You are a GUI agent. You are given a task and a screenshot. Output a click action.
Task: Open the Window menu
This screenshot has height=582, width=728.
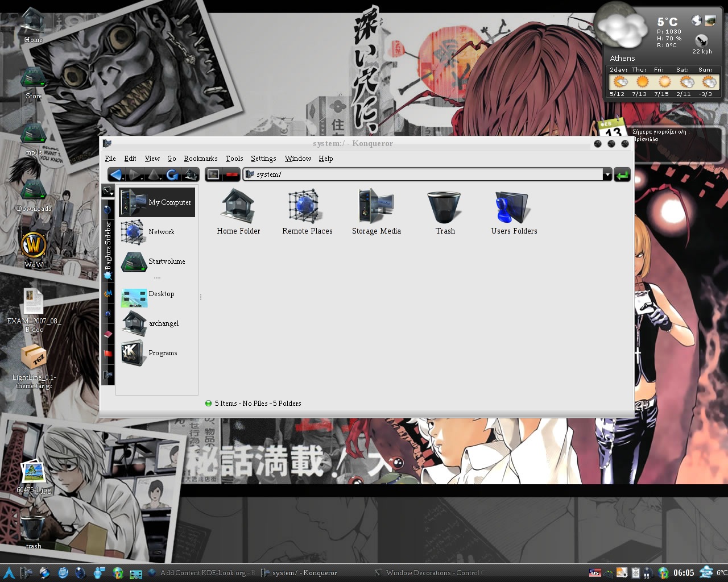[298, 159]
